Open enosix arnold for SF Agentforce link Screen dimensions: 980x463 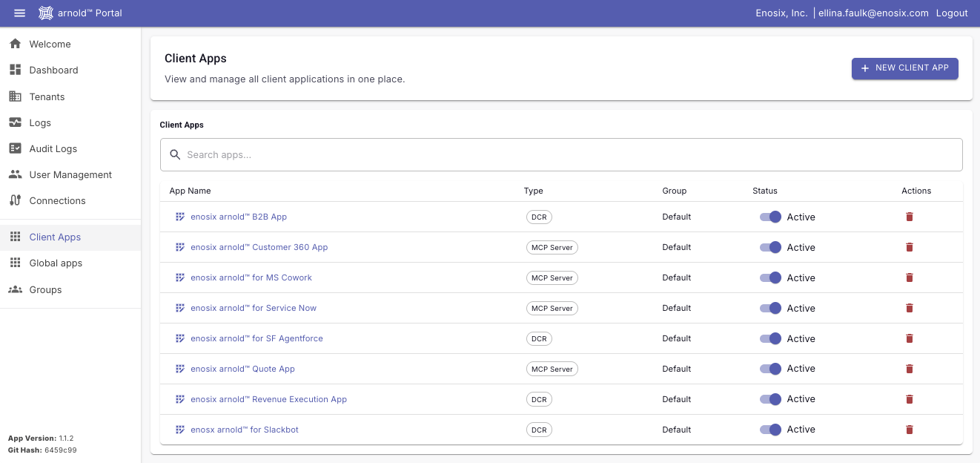(x=256, y=338)
